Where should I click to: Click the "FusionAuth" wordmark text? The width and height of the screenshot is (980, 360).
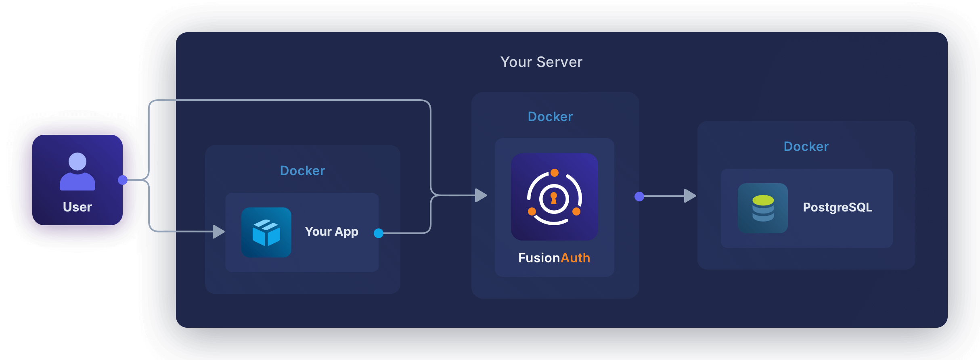tap(554, 258)
